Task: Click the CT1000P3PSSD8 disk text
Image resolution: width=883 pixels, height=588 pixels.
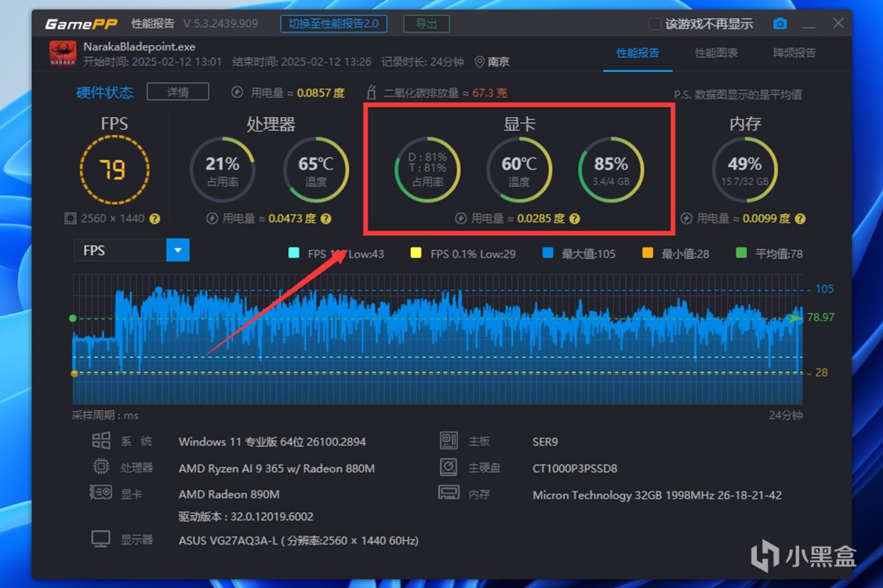Action: (575, 468)
